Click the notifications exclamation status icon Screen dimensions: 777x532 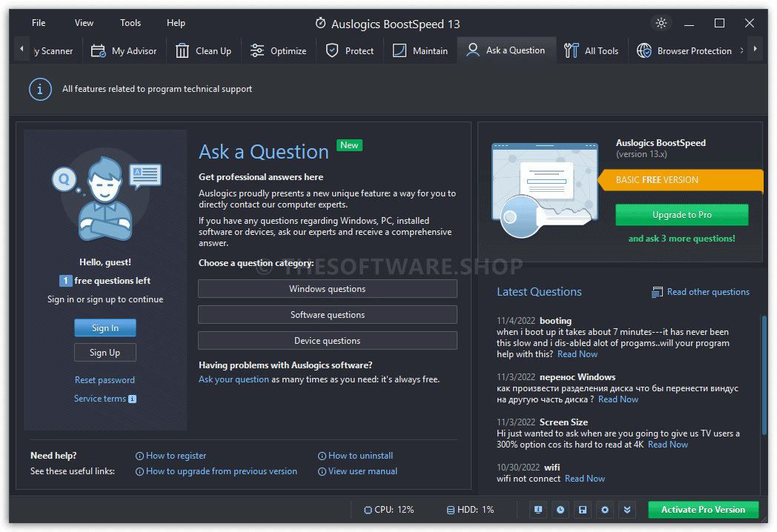click(x=538, y=510)
